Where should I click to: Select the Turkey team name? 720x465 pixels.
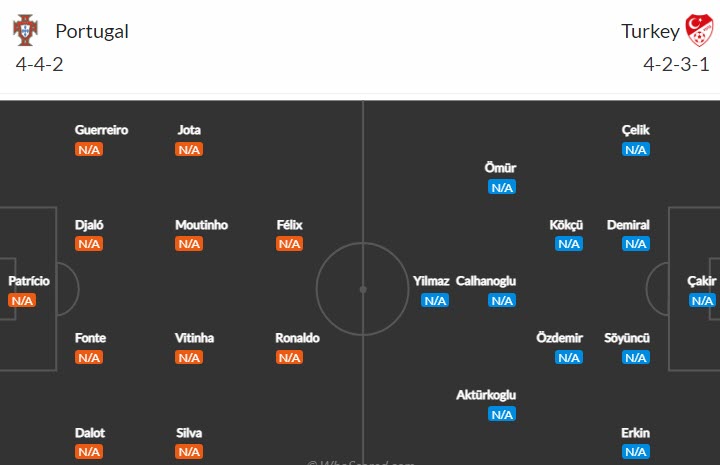click(650, 31)
